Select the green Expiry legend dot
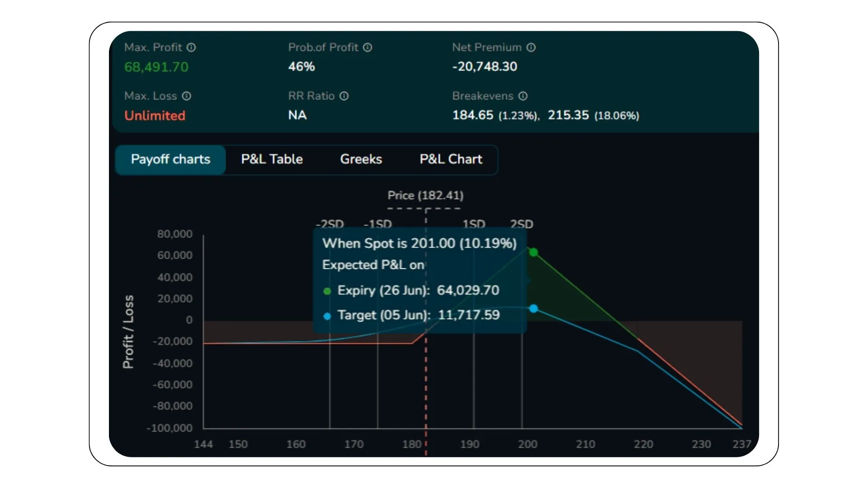The image size is (868, 488). coord(327,291)
